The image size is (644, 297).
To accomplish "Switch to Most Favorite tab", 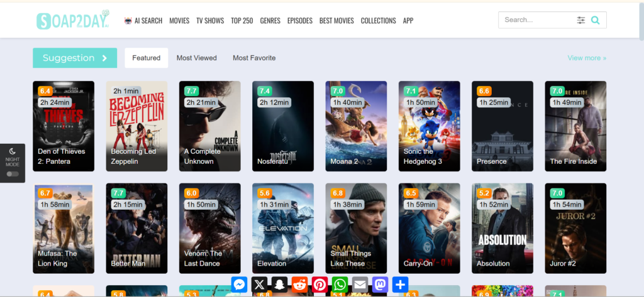I will [254, 58].
